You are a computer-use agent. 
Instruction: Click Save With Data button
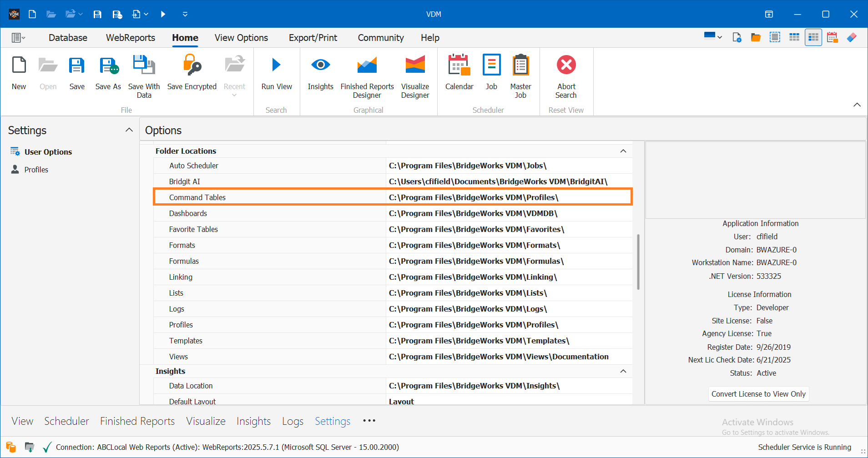point(144,77)
